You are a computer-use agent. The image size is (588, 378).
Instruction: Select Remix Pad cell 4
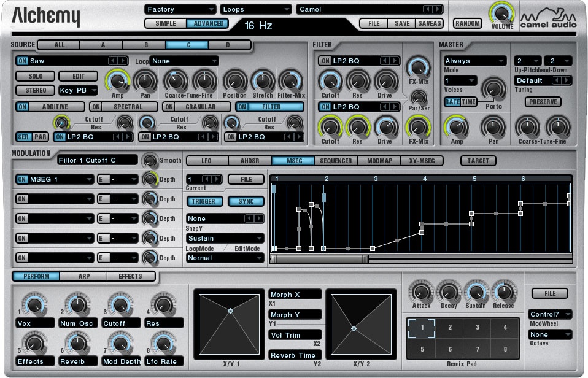[505, 328]
